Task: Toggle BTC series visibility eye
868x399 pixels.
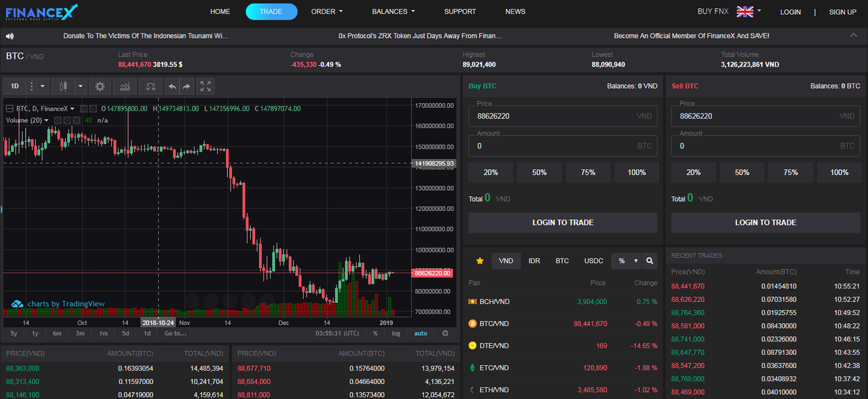Action: (83, 109)
